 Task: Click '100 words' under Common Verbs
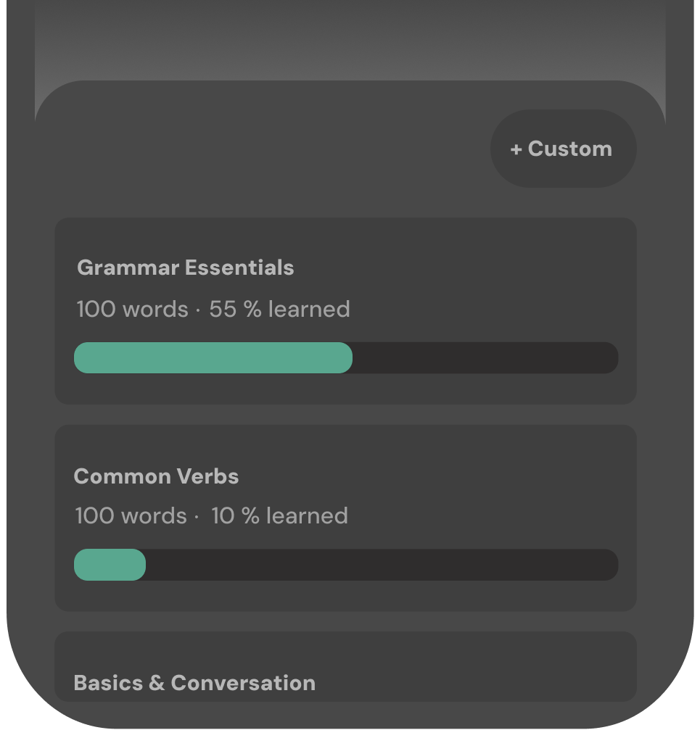tap(131, 515)
